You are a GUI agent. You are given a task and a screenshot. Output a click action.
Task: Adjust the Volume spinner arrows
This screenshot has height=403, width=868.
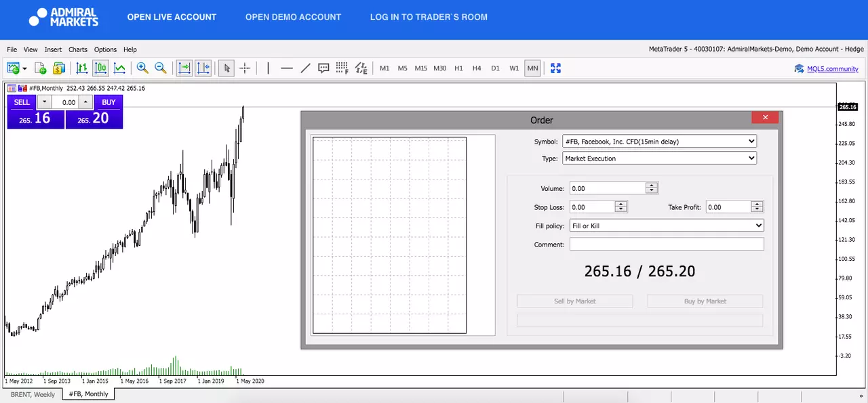652,188
